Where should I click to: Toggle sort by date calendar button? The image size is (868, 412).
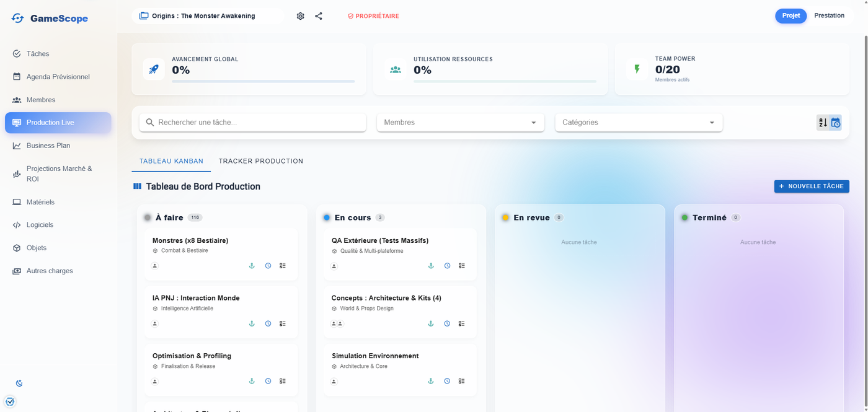(836, 123)
